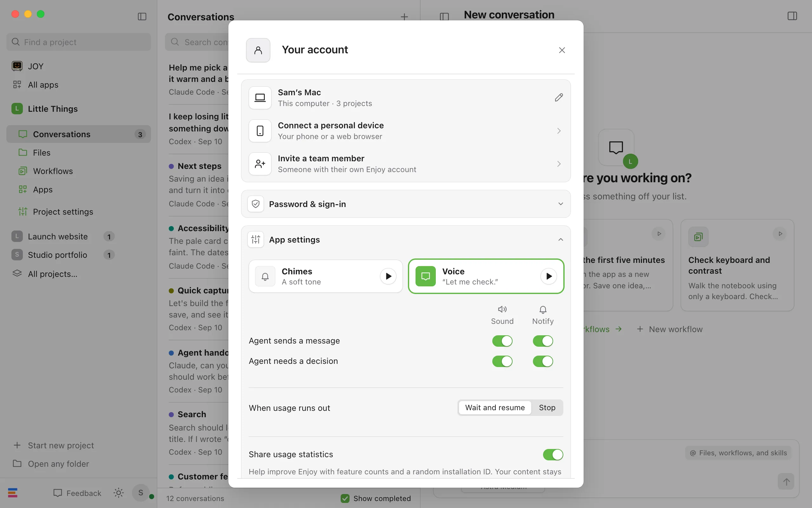Toggle sidebar with the left panel icon
This screenshot has height=508, width=812.
point(142,17)
